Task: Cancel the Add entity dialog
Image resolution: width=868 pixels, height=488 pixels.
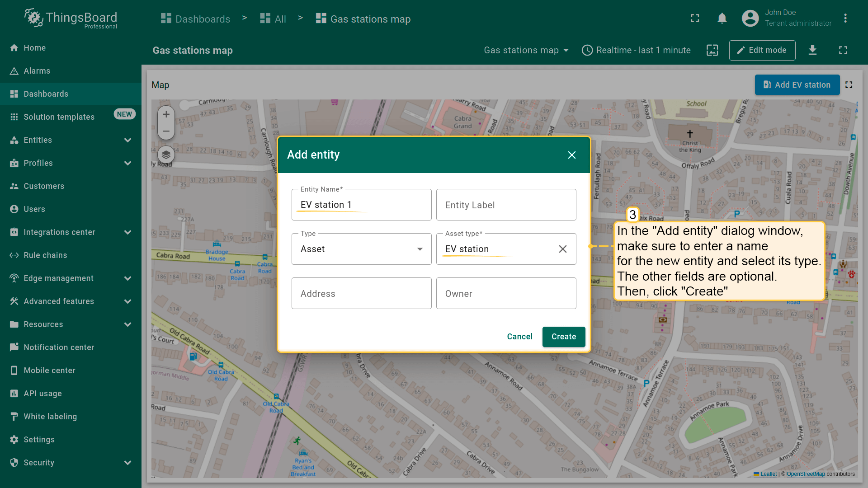Action: [519, 337]
